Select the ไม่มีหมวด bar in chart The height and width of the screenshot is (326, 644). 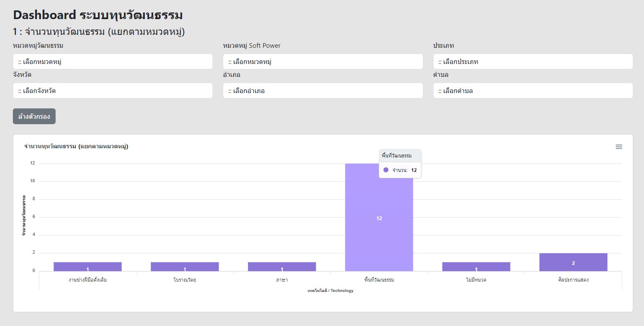pos(476,267)
